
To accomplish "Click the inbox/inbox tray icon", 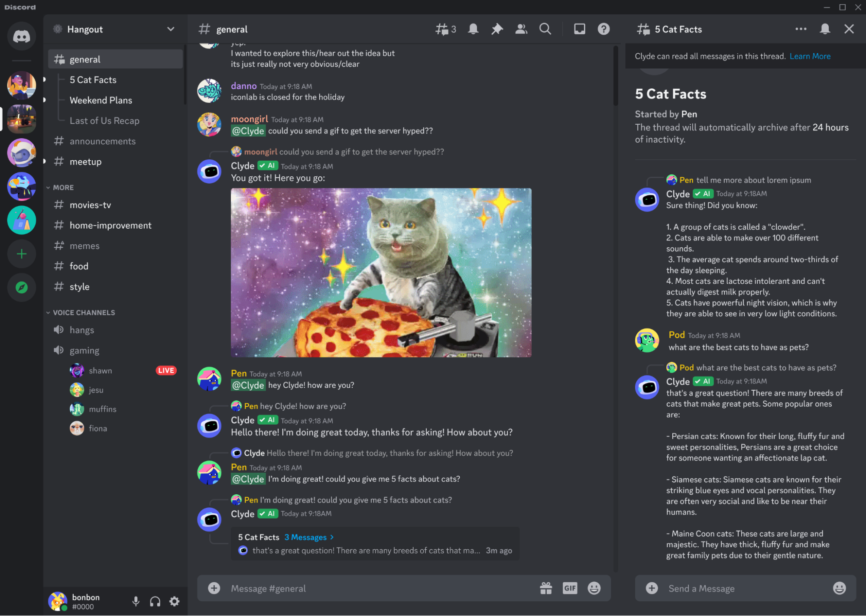I will click(x=579, y=29).
